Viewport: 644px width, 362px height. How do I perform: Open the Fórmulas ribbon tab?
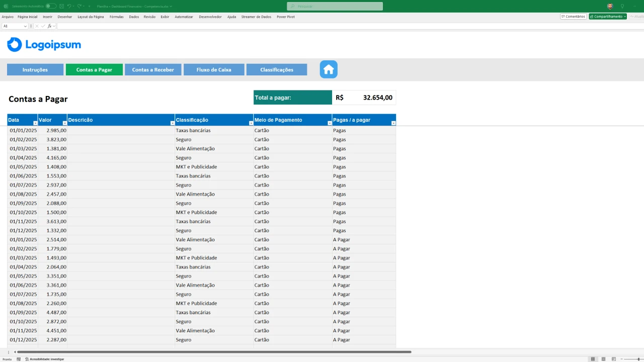(116, 17)
